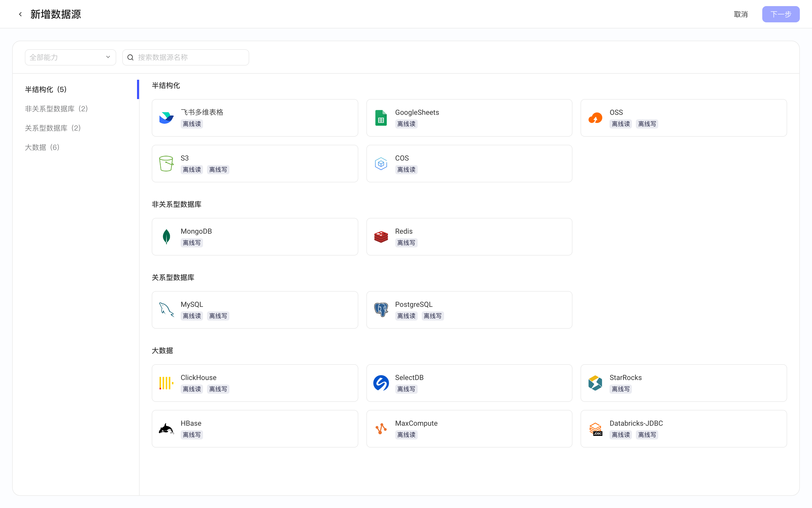
Task: Click the StarRocks logo icon
Action: 595,383
